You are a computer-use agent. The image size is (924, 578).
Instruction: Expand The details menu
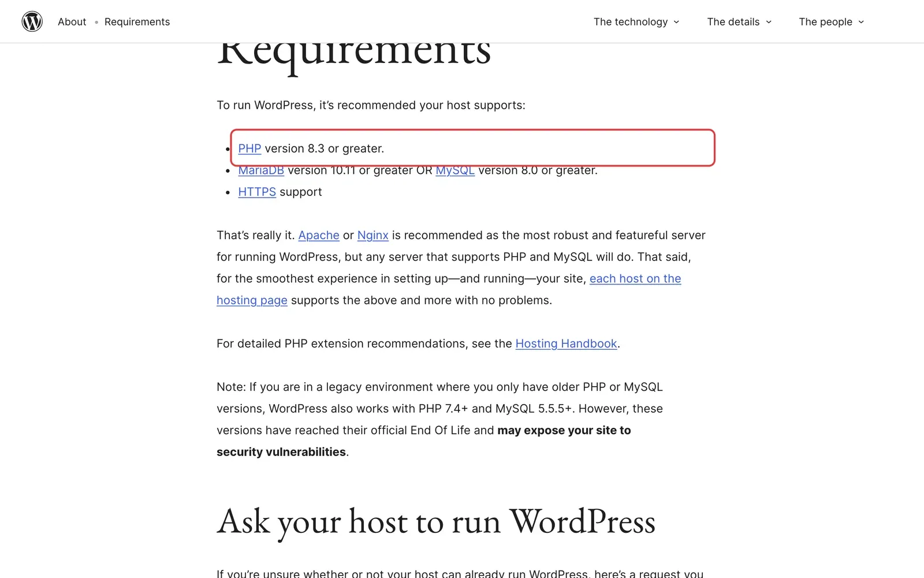click(x=739, y=22)
